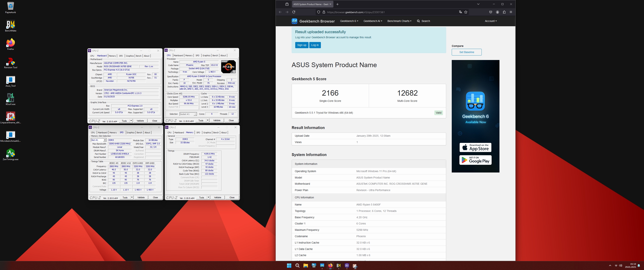Open the Firefox desktop shortcut
Viewport: 644px width, 270px height.
tap(10, 44)
